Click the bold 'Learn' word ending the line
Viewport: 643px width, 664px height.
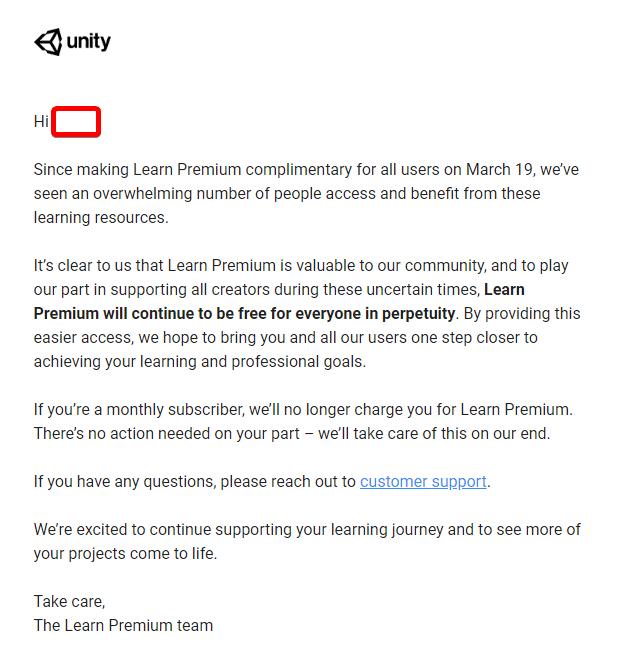(504, 290)
